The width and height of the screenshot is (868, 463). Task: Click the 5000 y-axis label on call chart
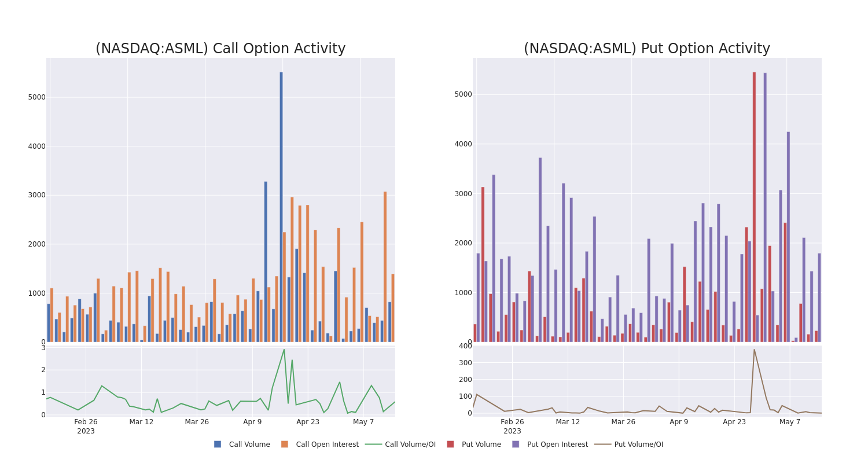[x=37, y=97]
